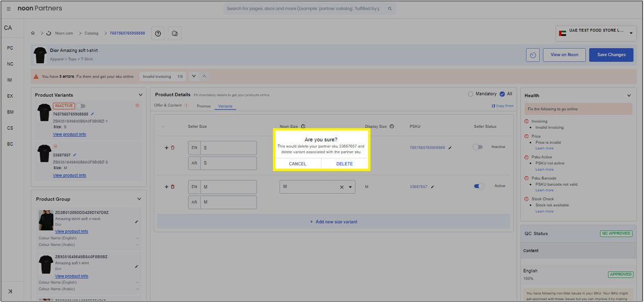Viewport: 644px width, 302px height.
Task: Open the UAE Test Food Store dropdown
Action: coord(596,33)
